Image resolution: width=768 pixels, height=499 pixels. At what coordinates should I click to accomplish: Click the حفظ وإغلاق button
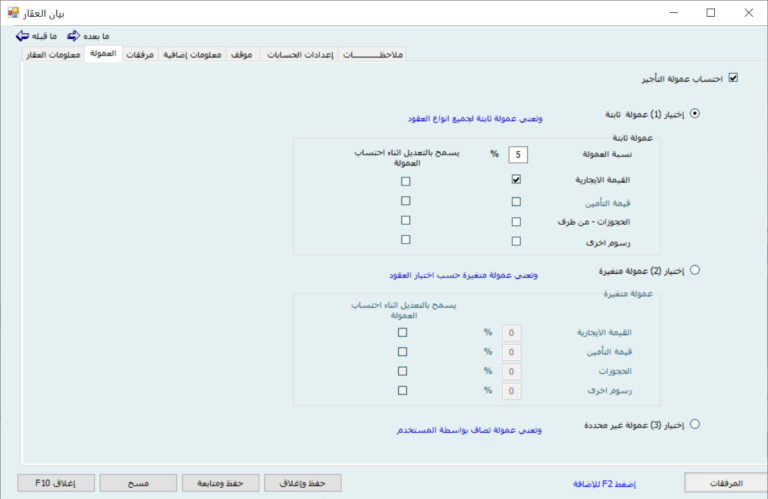[x=303, y=483]
